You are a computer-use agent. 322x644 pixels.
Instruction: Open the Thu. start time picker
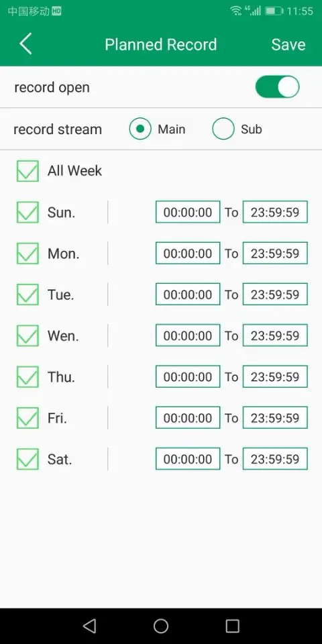188,376
